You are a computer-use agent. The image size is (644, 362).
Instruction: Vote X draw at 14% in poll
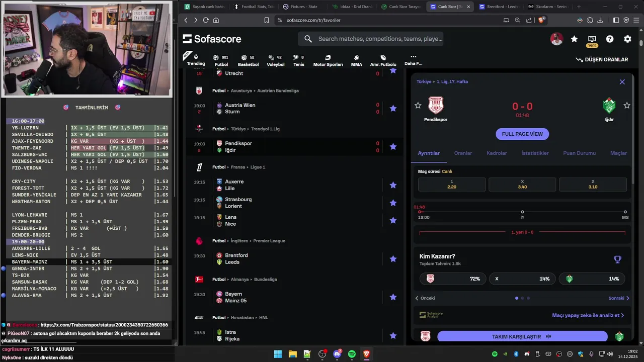(x=522, y=279)
